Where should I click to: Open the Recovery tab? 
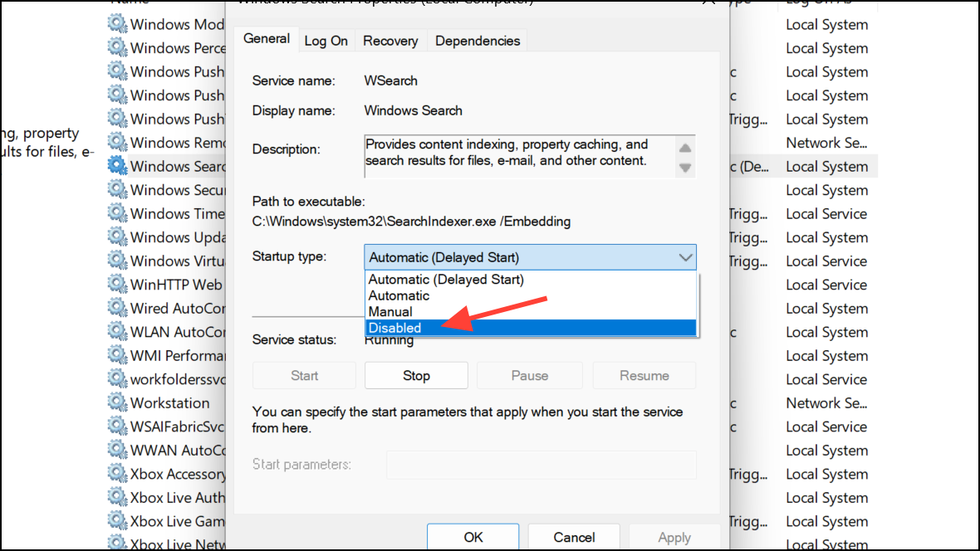(x=390, y=41)
